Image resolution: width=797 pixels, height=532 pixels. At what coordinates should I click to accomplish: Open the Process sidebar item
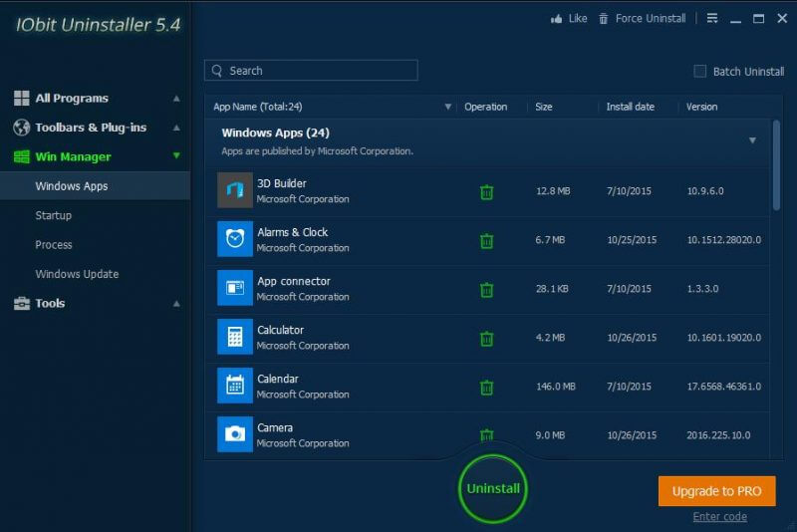54,245
